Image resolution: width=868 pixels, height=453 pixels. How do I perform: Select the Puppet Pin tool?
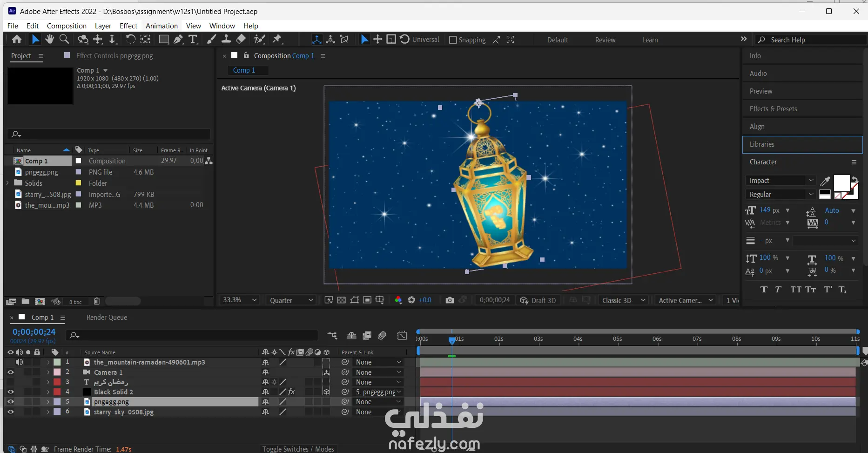coord(277,40)
